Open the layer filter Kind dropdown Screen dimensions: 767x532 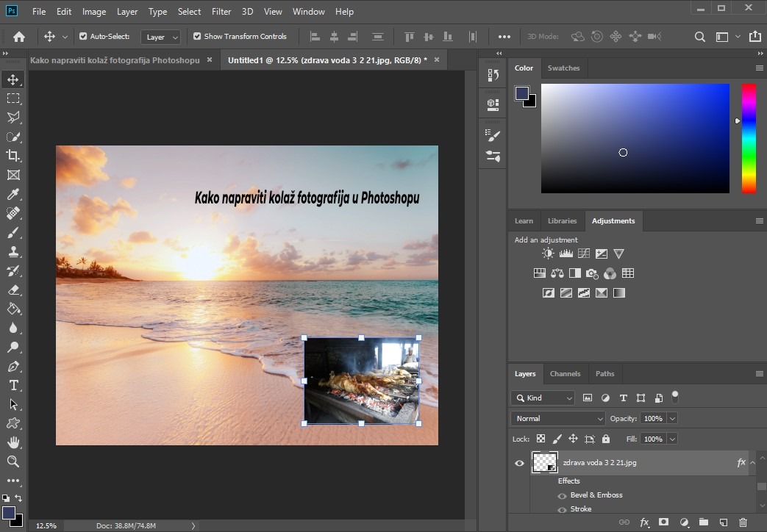point(543,398)
